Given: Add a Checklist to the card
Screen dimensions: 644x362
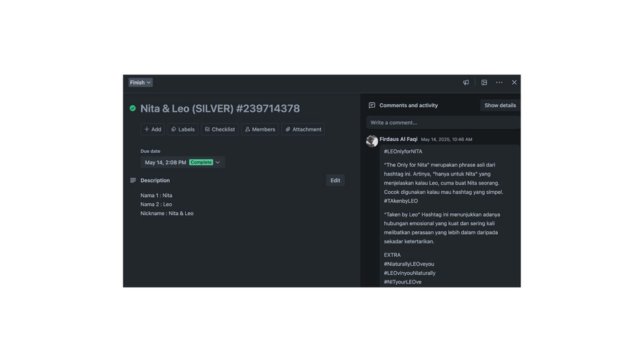Looking at the screenshot, I should (219, 129).
